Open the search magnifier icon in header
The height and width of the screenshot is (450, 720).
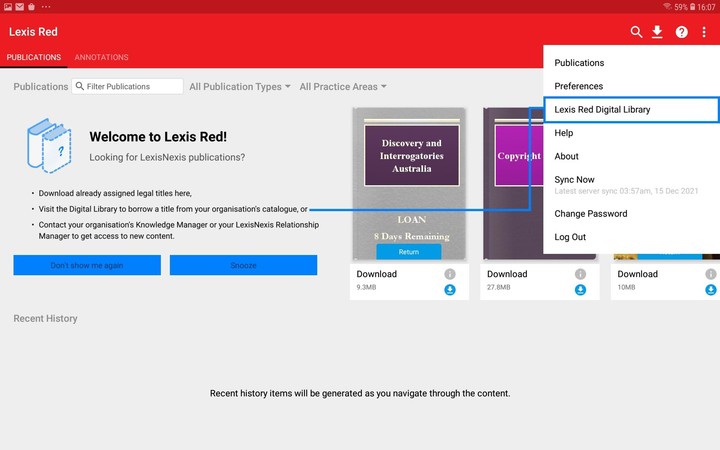pyautogui.click(x=636, y=32)
